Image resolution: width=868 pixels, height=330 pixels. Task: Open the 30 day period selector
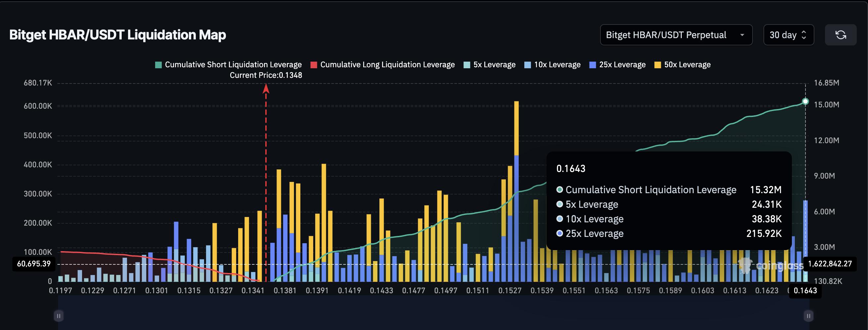(x=788, y=35)
